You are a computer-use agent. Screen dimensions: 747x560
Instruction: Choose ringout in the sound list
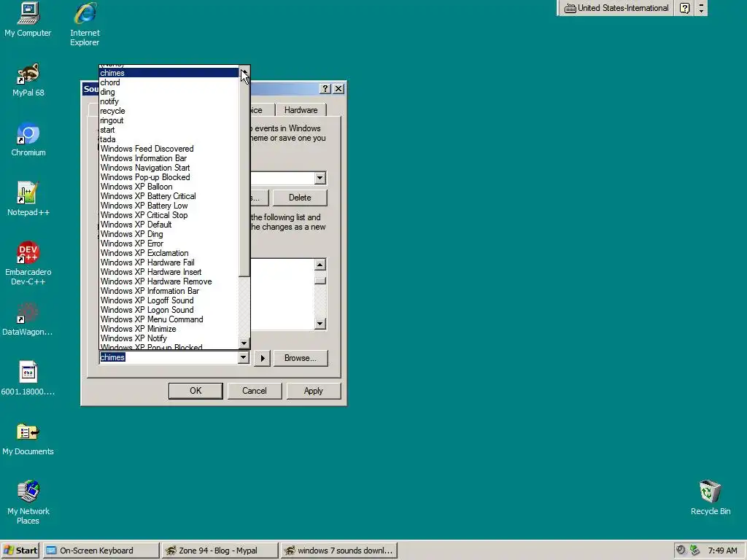169,120
